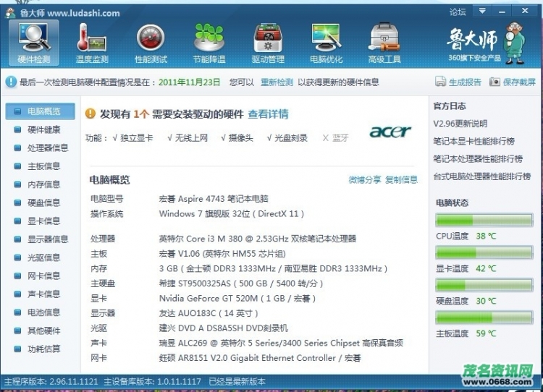Open 电脑优化 computer optimization
Viewport: 543px width, 392px height.
pos(326,43)
